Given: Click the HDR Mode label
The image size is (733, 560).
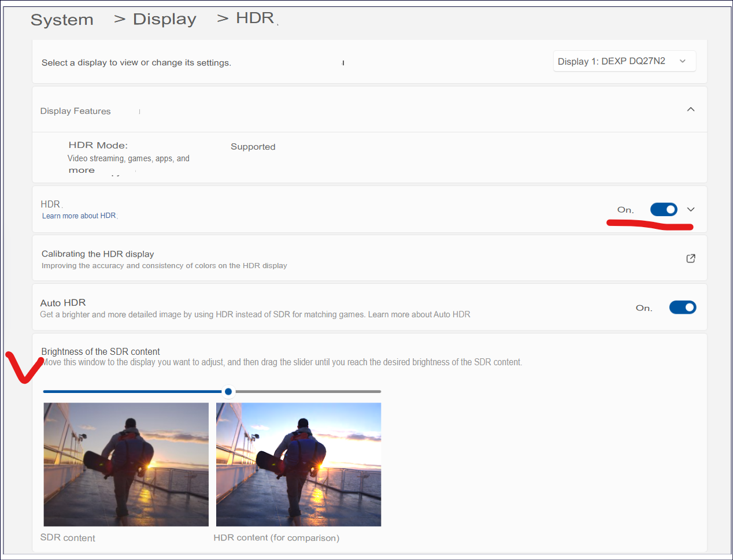Looking at the screenshot, I should (x=98, y=145).
